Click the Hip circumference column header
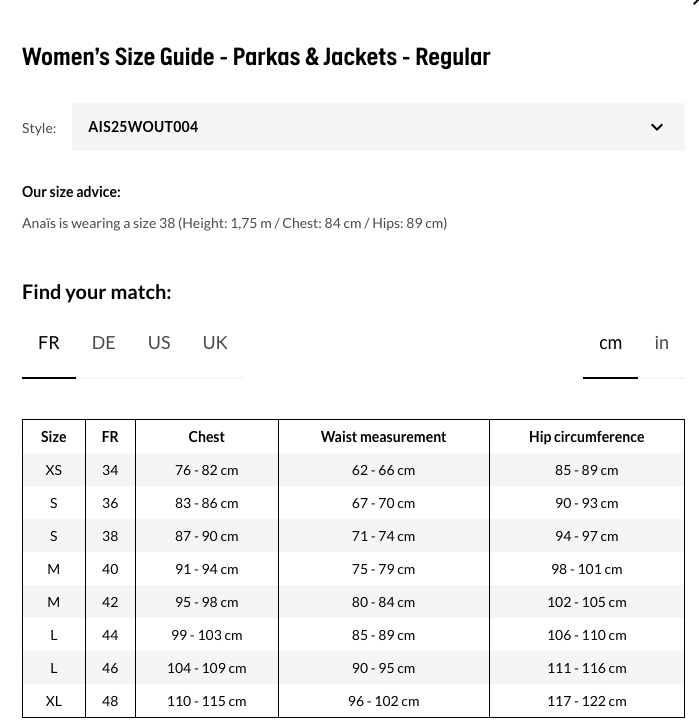699x728 pixels. pos(586,437)
